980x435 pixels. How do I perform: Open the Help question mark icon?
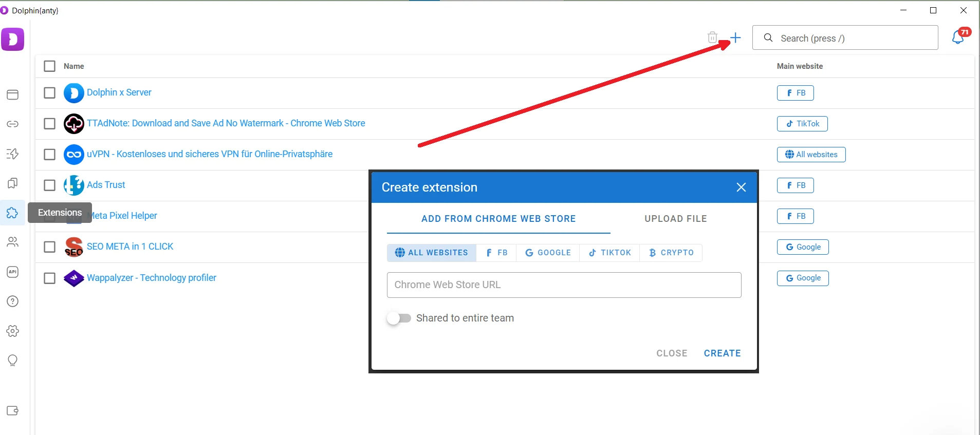click(x=13, y=301)
